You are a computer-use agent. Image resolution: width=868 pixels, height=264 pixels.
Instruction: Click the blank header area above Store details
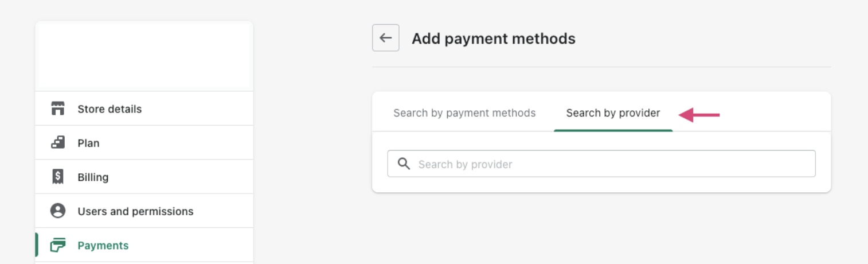tap(144, 56)
